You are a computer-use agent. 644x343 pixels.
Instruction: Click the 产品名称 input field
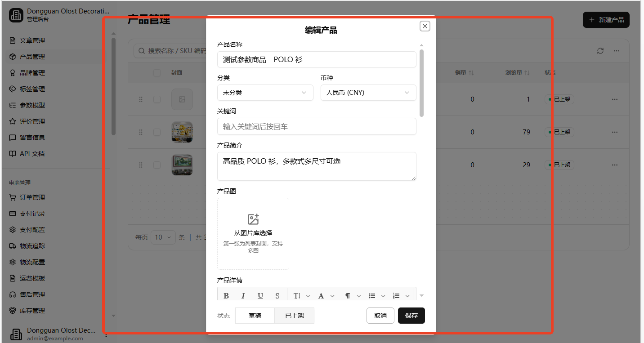(317, 59)
